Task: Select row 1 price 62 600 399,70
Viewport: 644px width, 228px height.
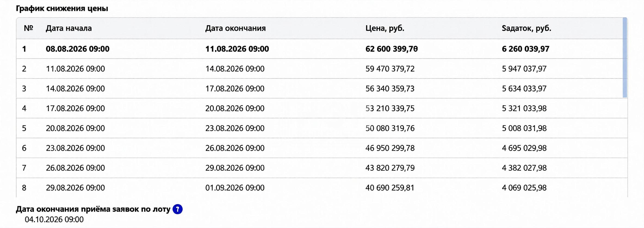Action: point(392,49)
